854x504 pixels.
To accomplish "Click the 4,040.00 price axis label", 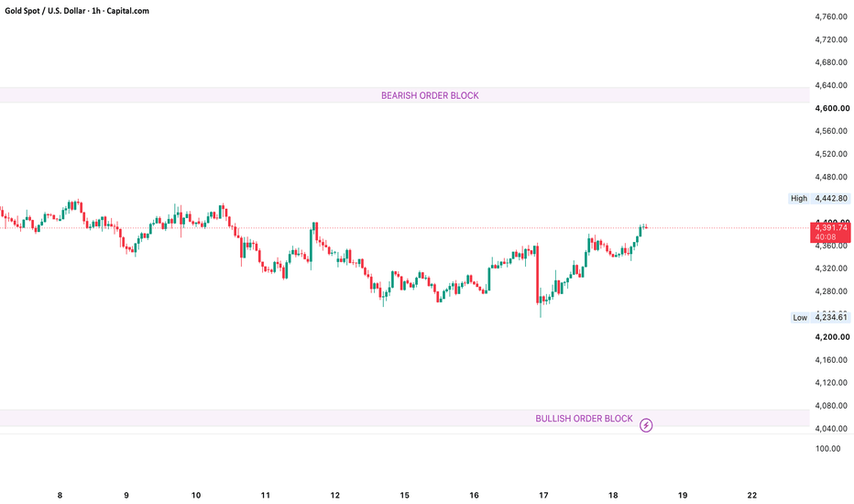I will point(831,429).
